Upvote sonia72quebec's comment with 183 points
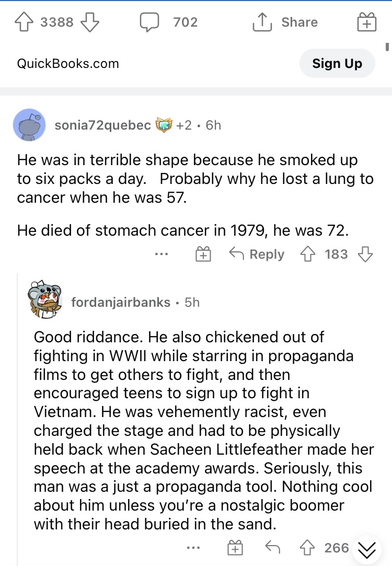Viewport: 392px width, 566px height. point(307,254)
